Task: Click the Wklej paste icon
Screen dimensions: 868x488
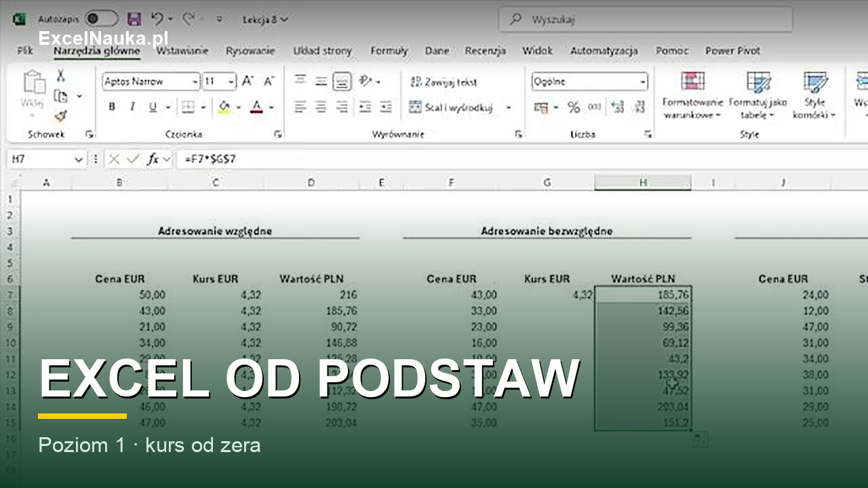Action: tap(33, 83)
